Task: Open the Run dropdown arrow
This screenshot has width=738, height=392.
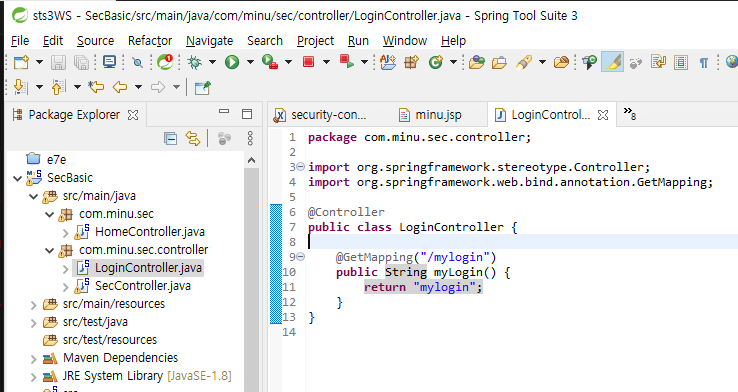Action: [x=250, y=62]
